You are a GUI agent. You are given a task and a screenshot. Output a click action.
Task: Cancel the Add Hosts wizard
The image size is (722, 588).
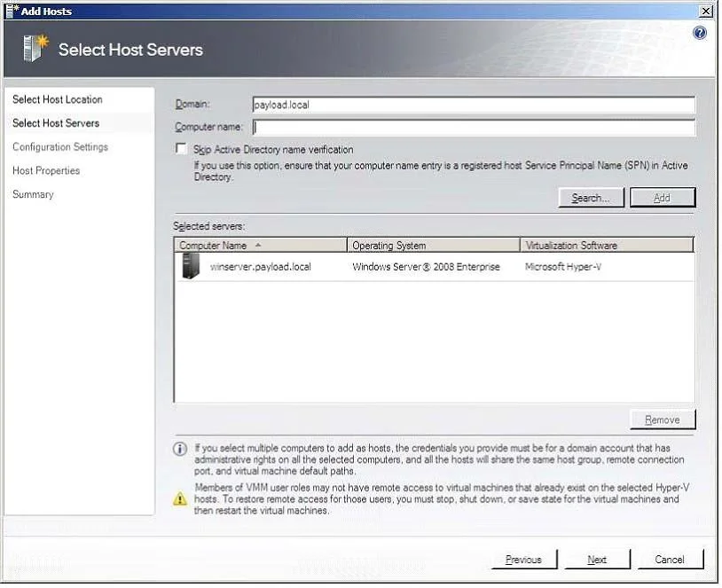point(670,560)
